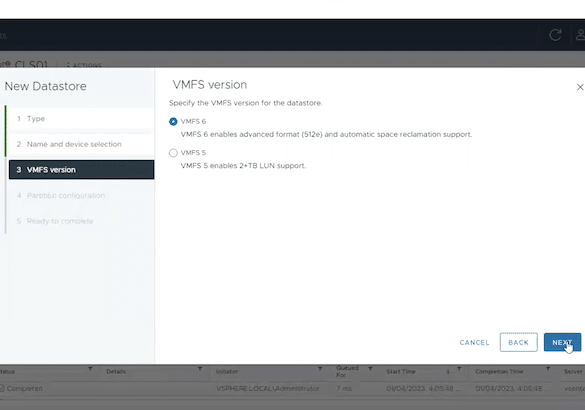Select the VMFS 6 radio button

(x=173, y=122)
